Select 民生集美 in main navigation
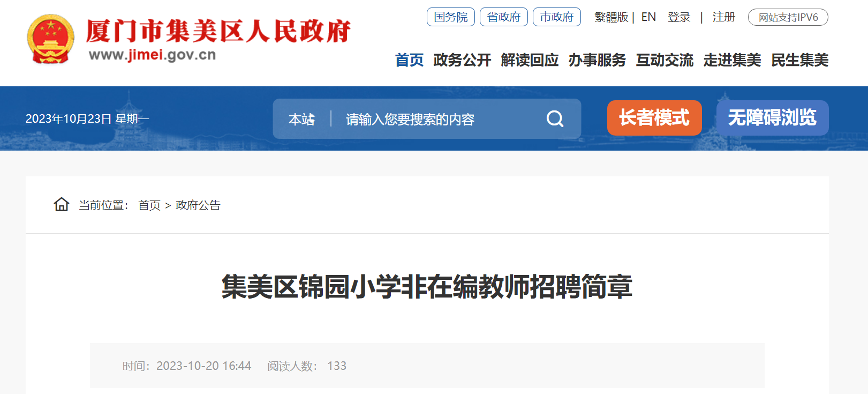Viewport: 868px width, 394px height. pos(799,60)
